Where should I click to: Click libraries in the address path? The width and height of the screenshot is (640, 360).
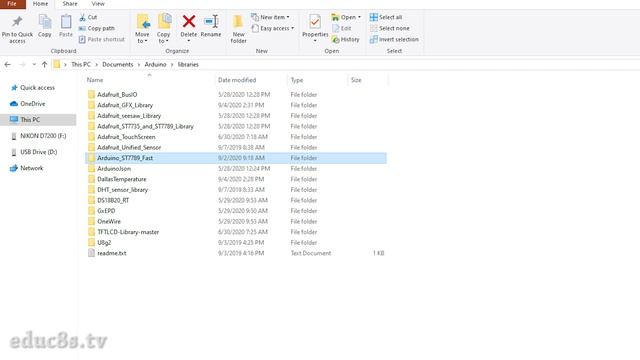[188, 64]
